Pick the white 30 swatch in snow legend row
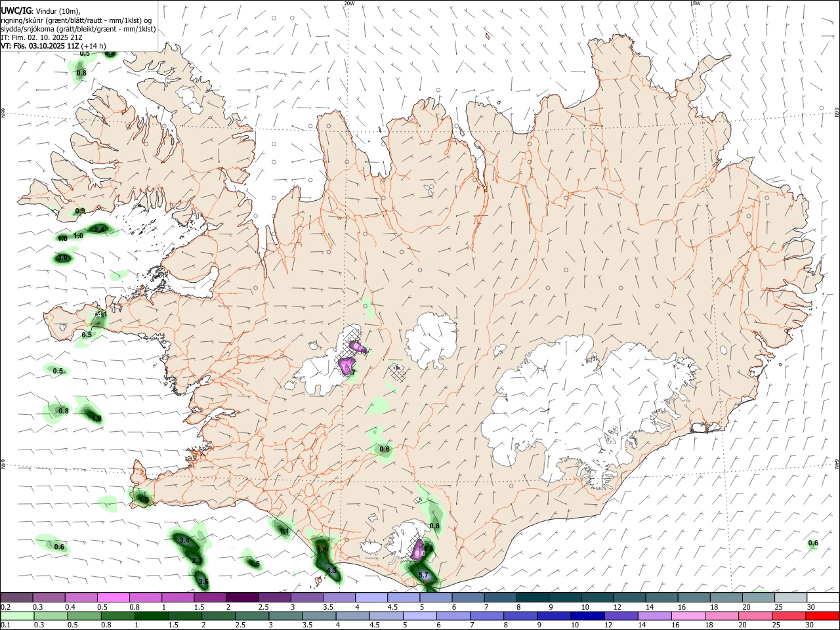Screen dimensions: 840x630 point(823,598)
